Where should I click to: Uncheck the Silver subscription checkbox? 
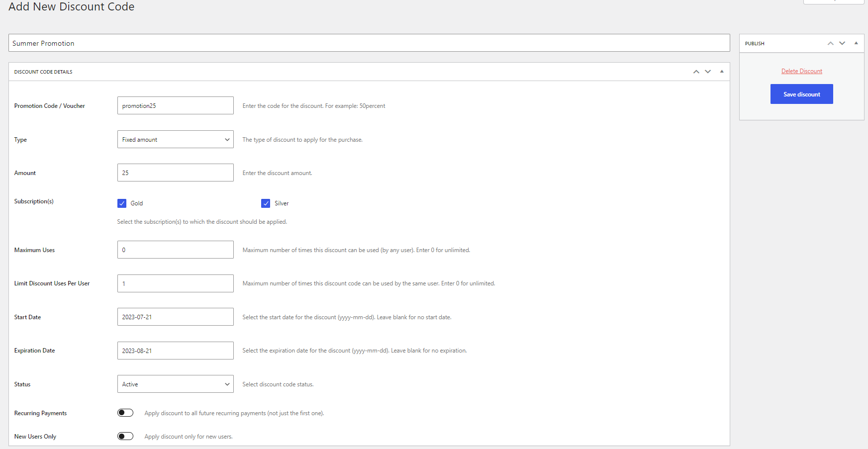coord(266,203)
